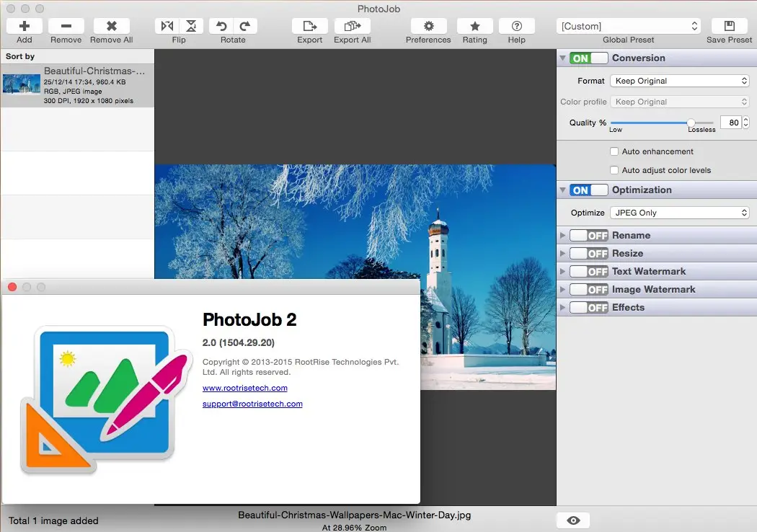Click the Add image plus icon
Screen dimensions: 757x532
(x=24, y=26)
